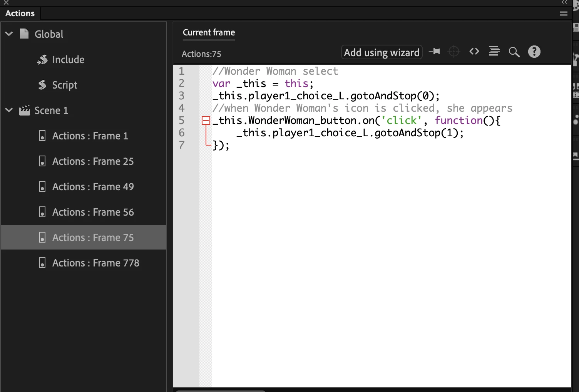579x392 pixels.
Task: Pin the current script
Action: 435,51
